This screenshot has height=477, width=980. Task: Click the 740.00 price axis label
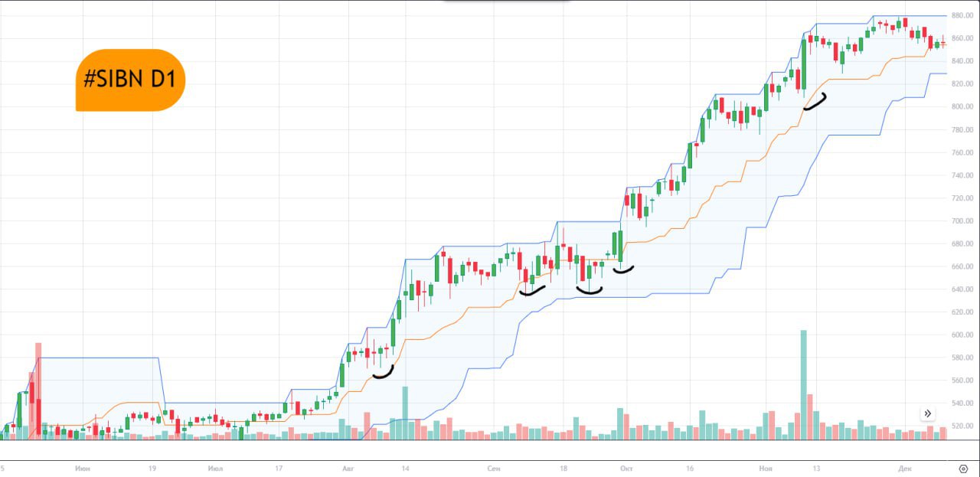pos(962,175)
